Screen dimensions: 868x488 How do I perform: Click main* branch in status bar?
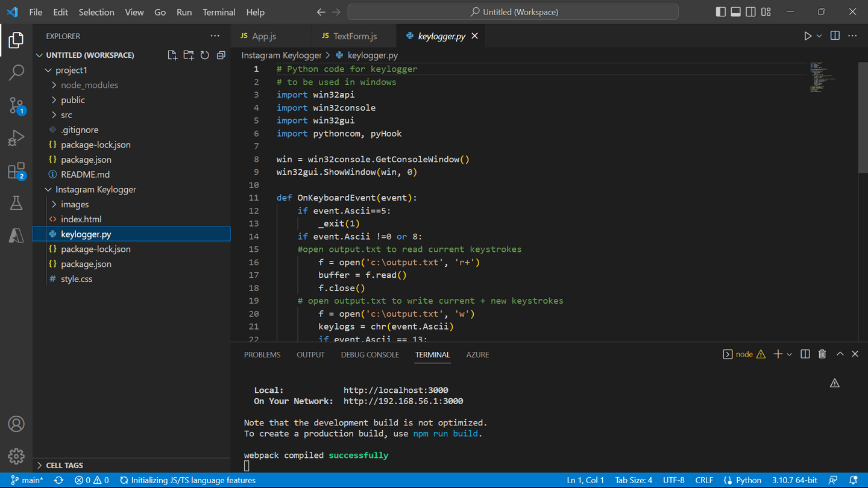point(27,480)
